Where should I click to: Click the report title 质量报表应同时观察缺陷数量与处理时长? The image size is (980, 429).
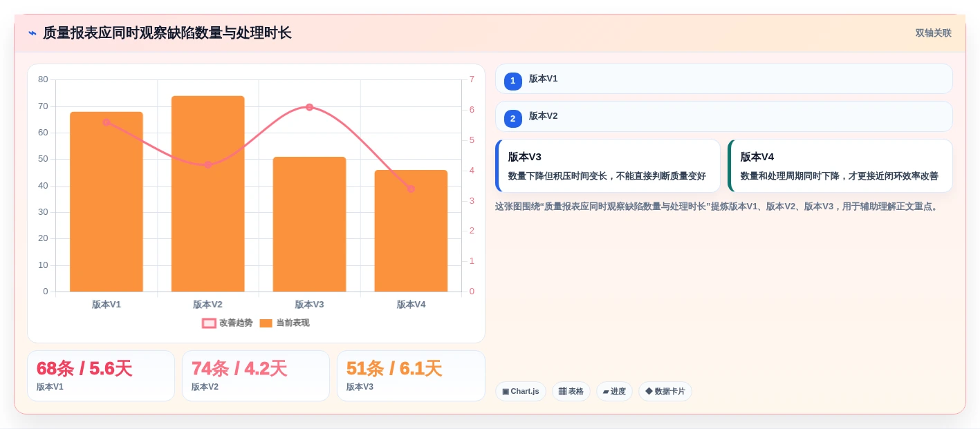[167, 33]
